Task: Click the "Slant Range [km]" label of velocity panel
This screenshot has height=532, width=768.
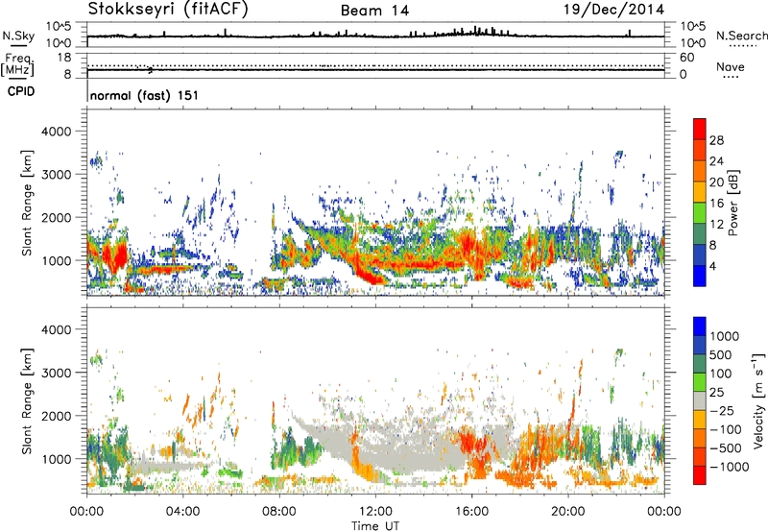Action: 27,400
